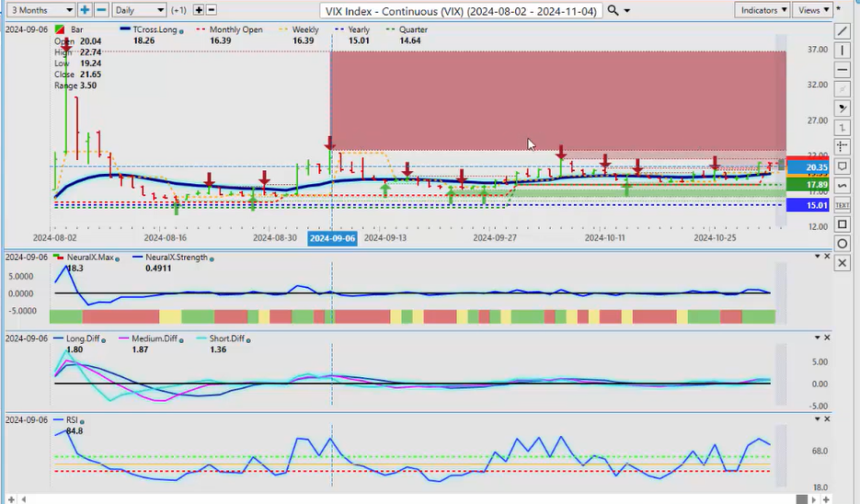Select the trend line drawing tool
Image resolution: width=860 pixels, height=504 pixels.
[842, 31]
